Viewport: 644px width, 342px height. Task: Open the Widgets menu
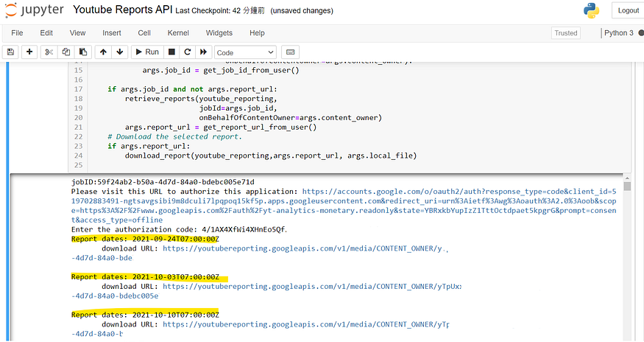219,33
